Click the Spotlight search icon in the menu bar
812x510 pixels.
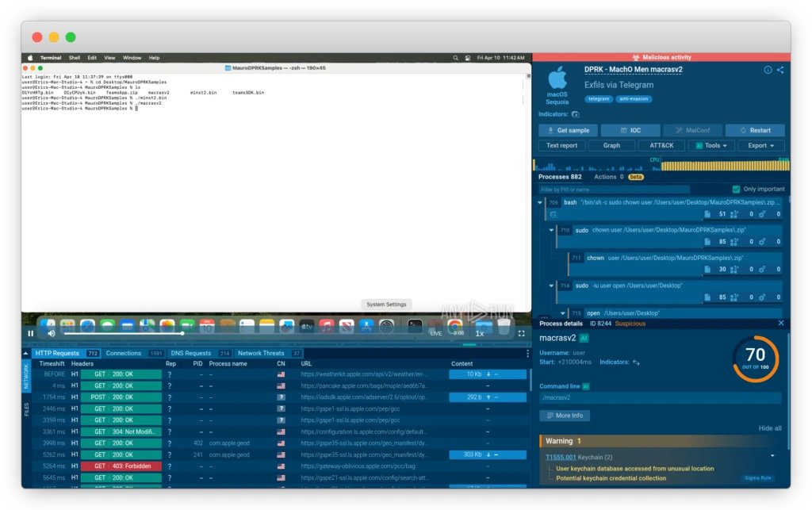(x=455, y=58)
